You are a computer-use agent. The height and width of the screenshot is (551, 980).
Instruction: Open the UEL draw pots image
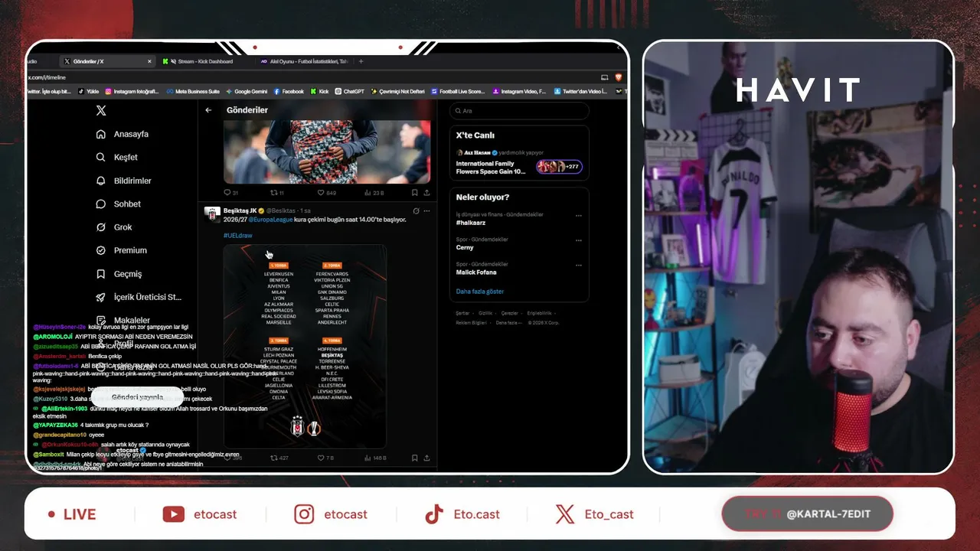pos(305,346)
